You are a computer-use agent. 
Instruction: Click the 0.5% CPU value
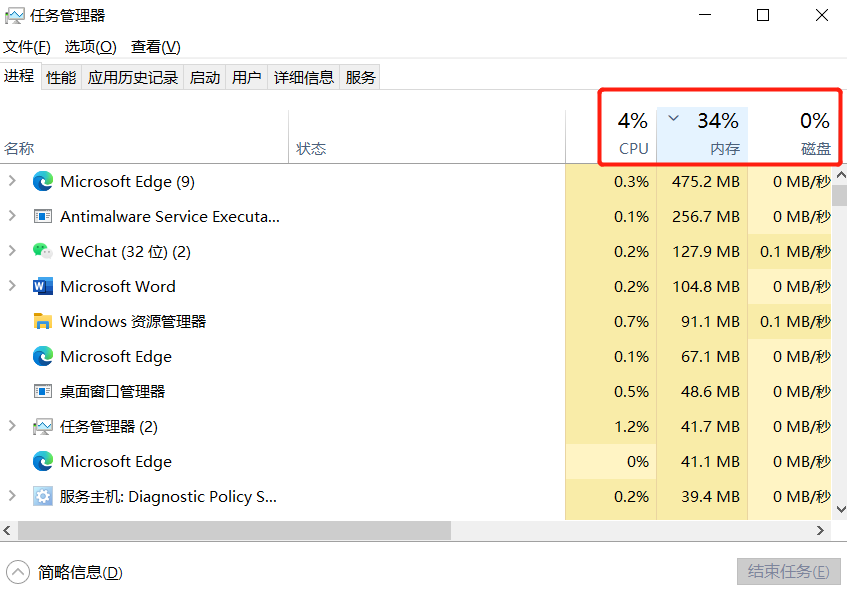(631, 391)
